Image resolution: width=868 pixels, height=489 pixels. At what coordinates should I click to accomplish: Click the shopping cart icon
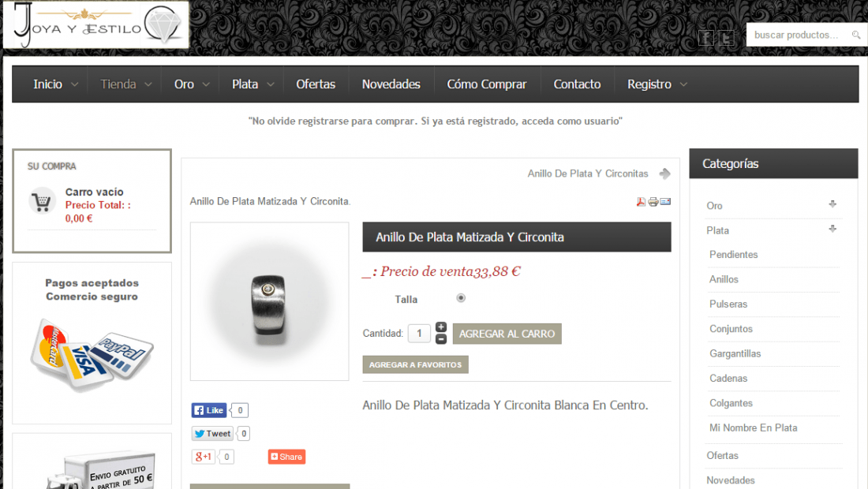tap(42, 201)
